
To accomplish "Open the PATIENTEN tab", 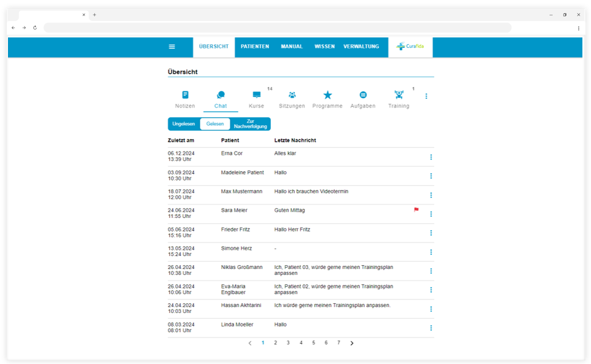I will [x=255, y=47].
